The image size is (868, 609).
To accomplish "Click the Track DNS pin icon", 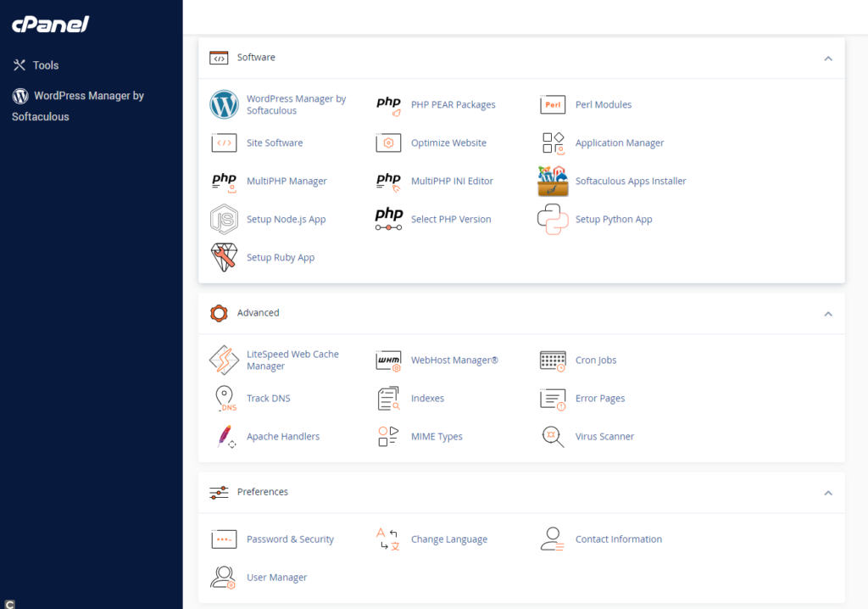I will (x=224, y=399).
